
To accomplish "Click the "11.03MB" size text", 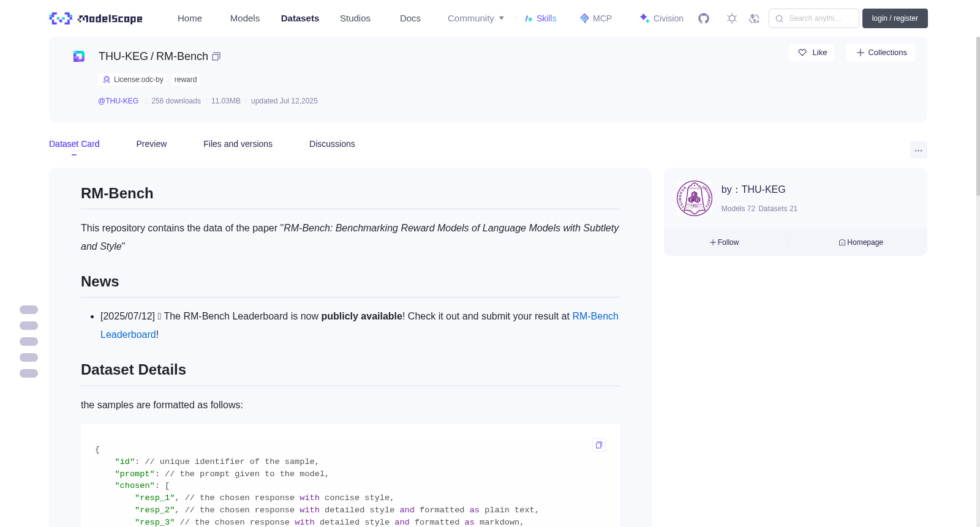I will tap(226, 101).
